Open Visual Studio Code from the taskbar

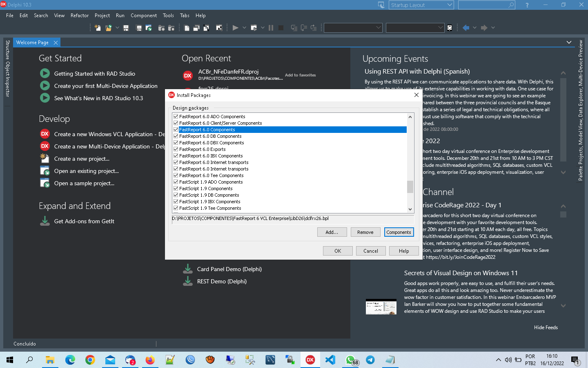[x=330, y=360]
